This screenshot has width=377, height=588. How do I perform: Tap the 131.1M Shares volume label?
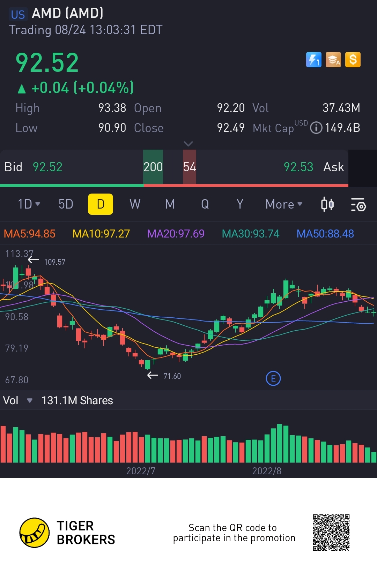(77, 400)
